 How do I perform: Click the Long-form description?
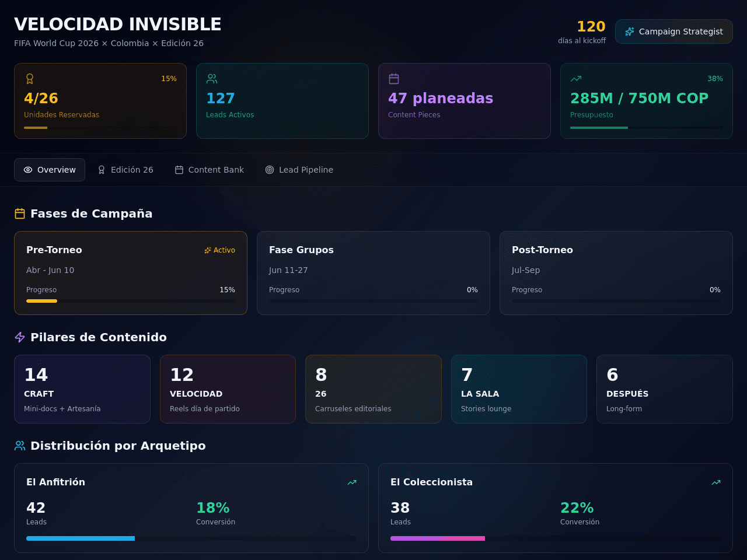[x=624, y=409]
